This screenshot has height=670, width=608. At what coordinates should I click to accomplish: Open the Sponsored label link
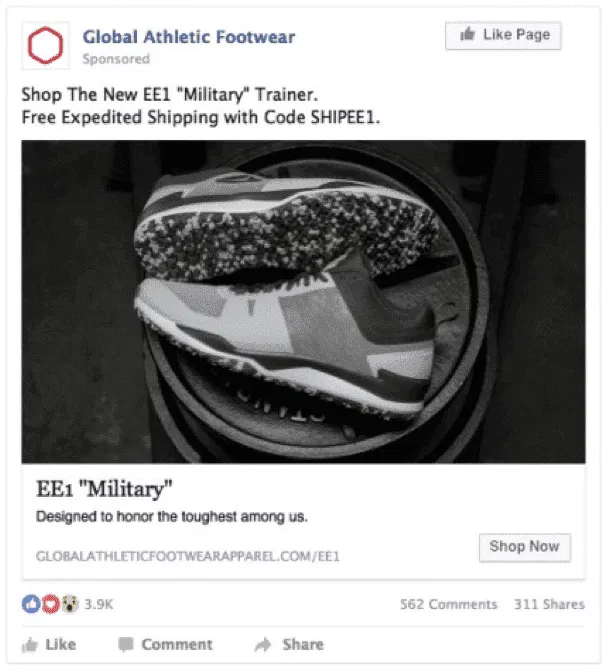coord(116,59)
